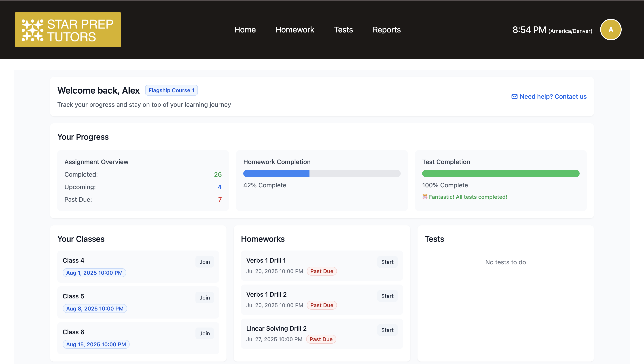Open the Reports menu item
This screenshot has height=364, width=644.
coord(386,30)
